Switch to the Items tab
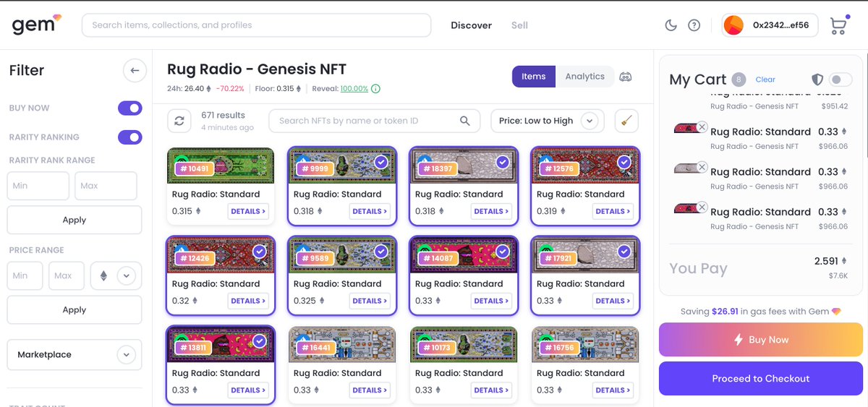Viewport: 868px width, 407px height. click(x=534, y=77)
